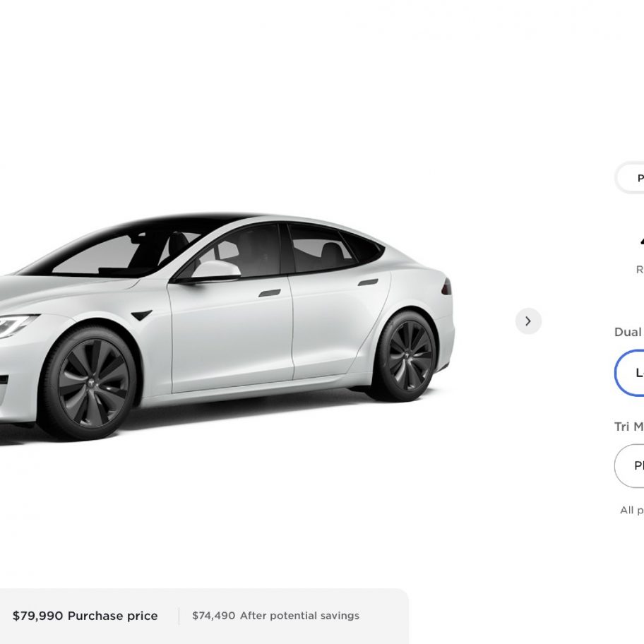Click the $79,990 Purchase price text
This screenshot has width=644, height=644.
85,616
